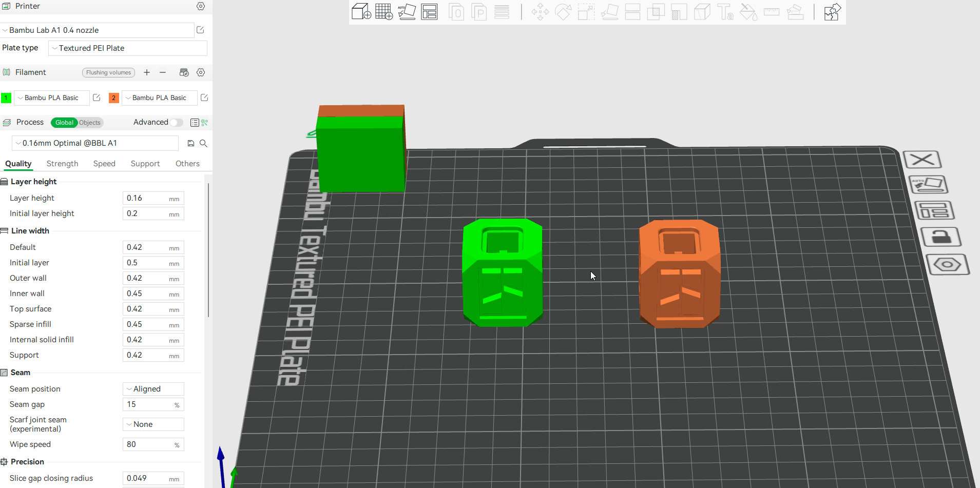Sync filaments with AMS icon
This screenshot has width=980, height=488.
click(184, 72)
